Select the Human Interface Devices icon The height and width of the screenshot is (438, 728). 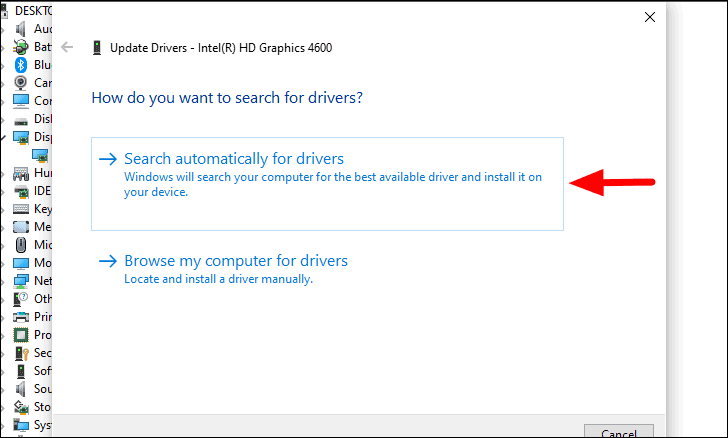[20, 174]
